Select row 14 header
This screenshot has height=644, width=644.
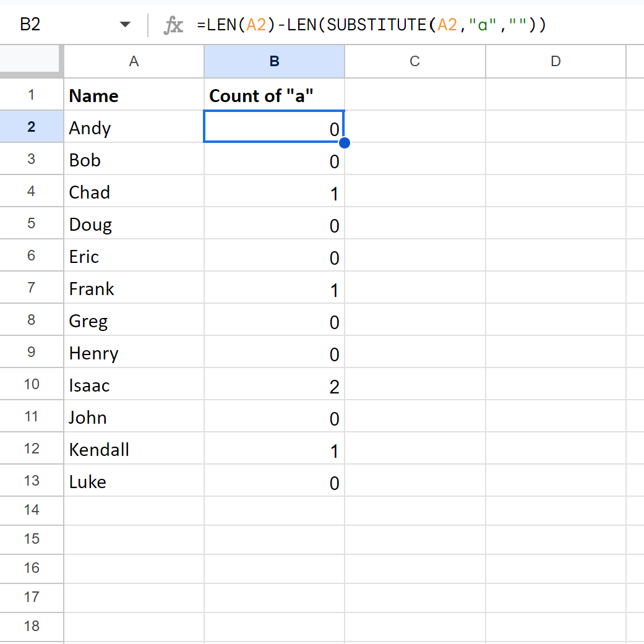click(32, 510)
